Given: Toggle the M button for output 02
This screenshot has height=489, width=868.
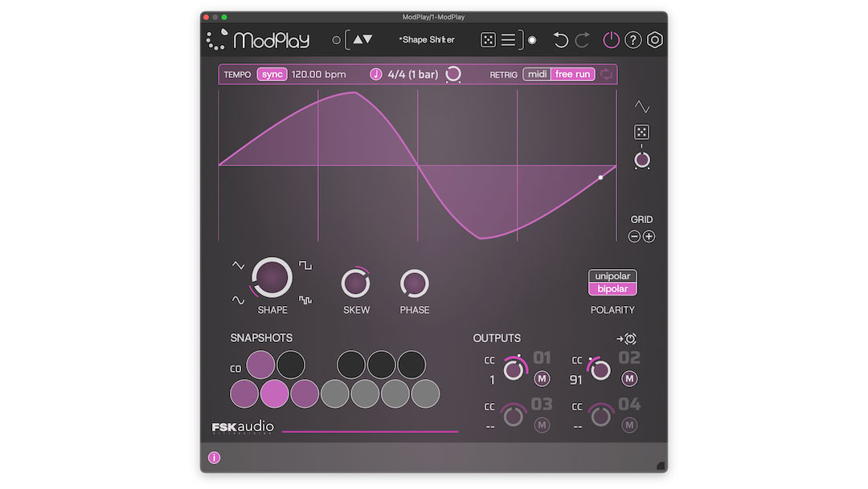Looking at the screenshot, I should coord(629,379).
